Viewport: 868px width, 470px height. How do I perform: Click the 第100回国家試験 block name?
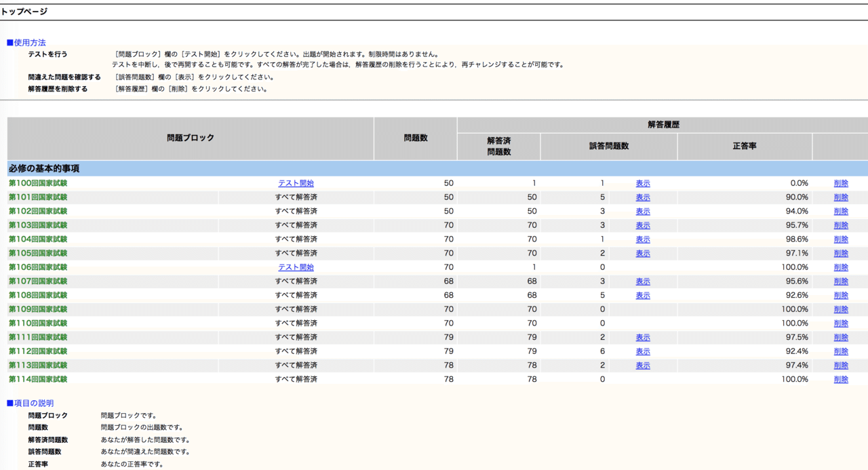point(38,183)
